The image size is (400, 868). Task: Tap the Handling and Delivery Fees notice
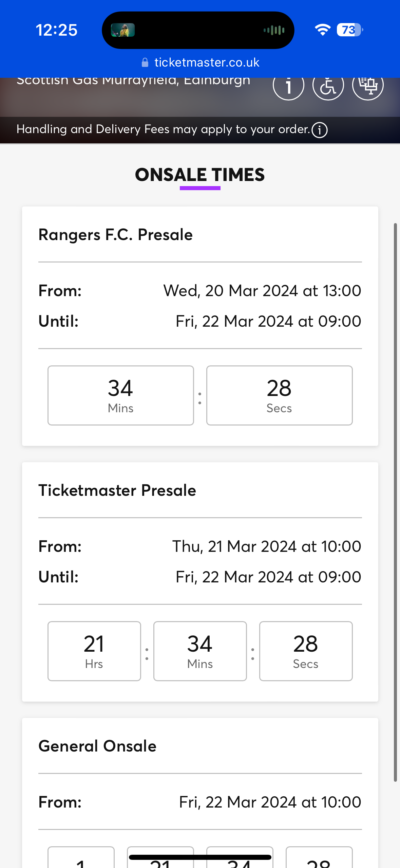tap(163, 129)
